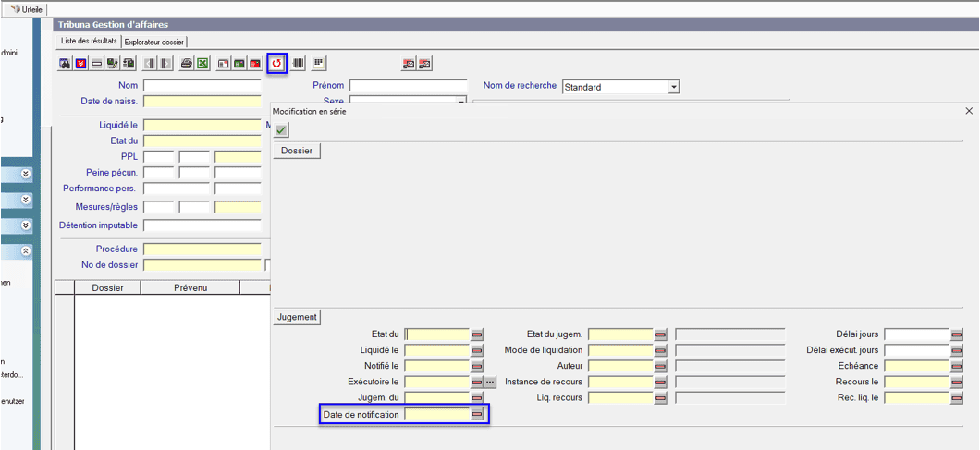Screen dimensions: 980x450
Task: Open serial modification via red circular arrow
Action: click(x=276, y=63)
